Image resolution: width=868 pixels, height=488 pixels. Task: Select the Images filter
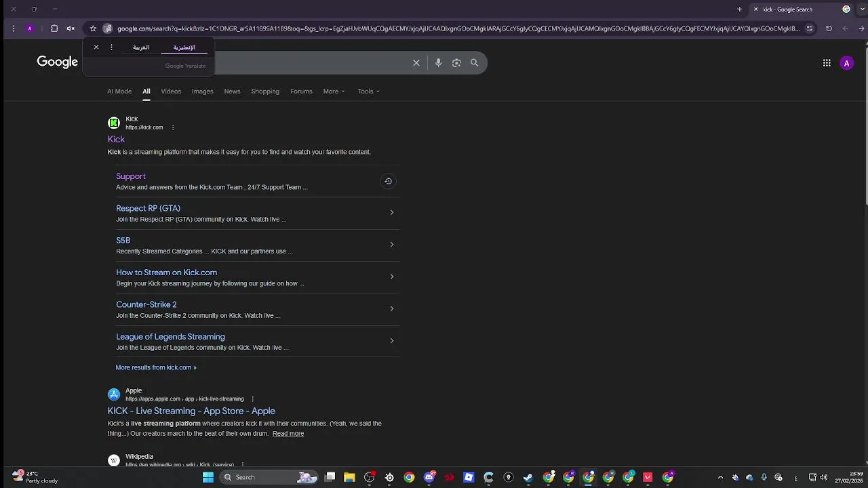pos(202,91)
